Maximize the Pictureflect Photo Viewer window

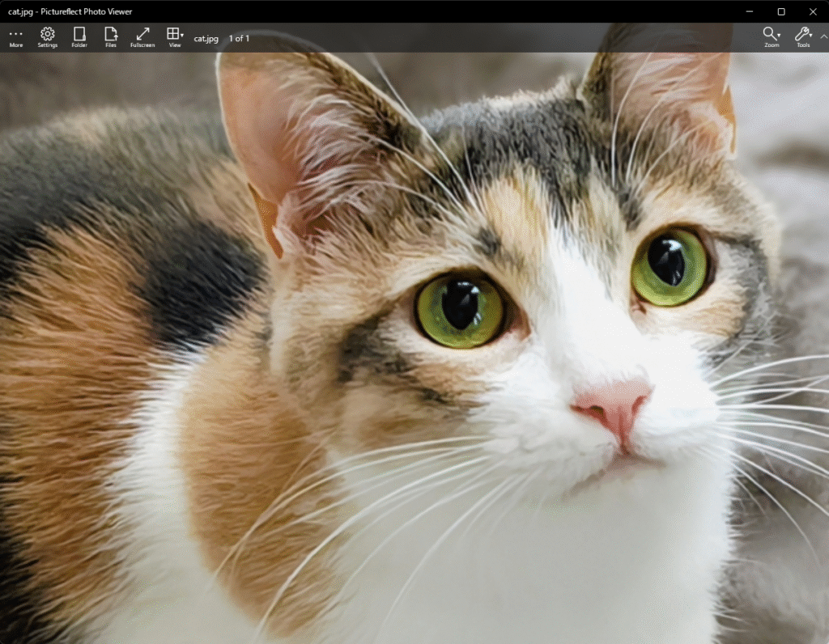point(780,11)
